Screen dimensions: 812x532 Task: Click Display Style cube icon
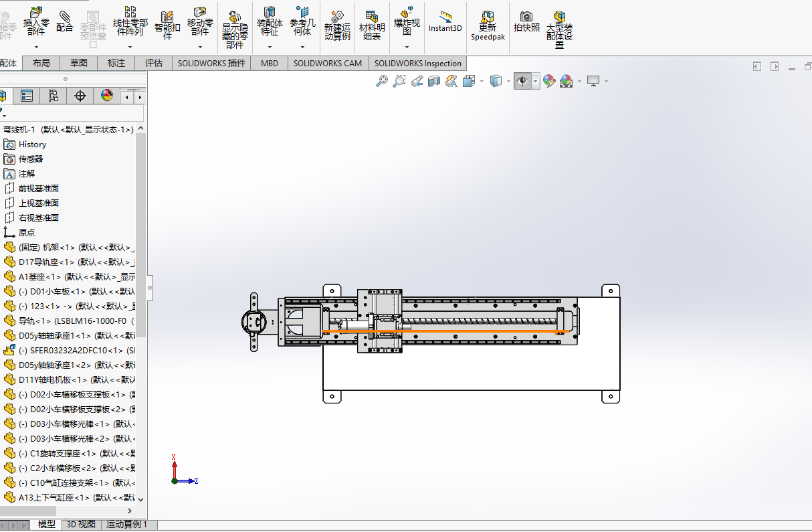[x=496, y=81]
